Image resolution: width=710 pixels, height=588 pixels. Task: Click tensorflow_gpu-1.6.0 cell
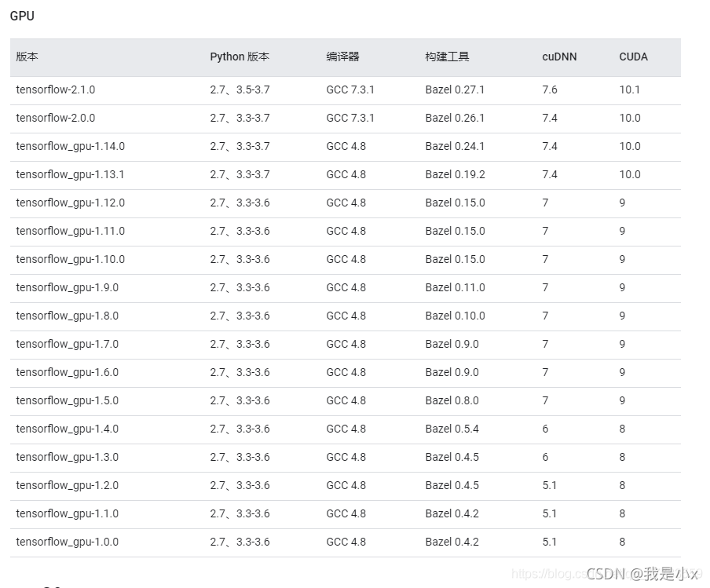(x=67, y=372)
